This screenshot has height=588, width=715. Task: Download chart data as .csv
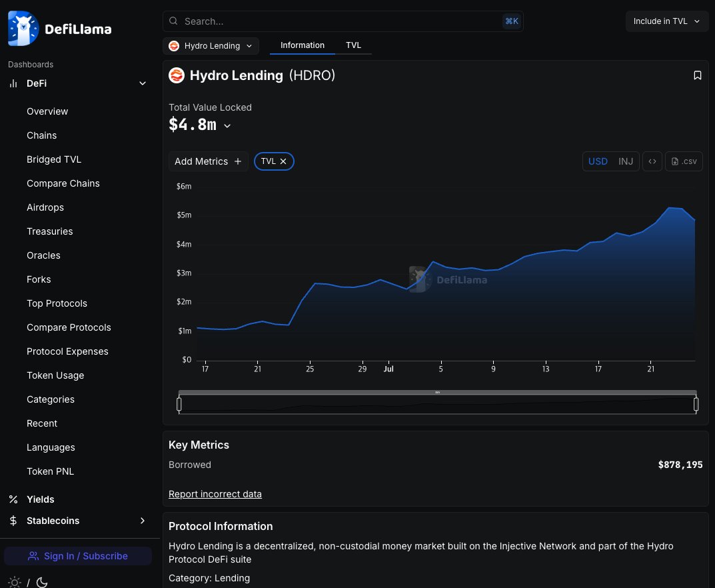click(x=684, y=161)
